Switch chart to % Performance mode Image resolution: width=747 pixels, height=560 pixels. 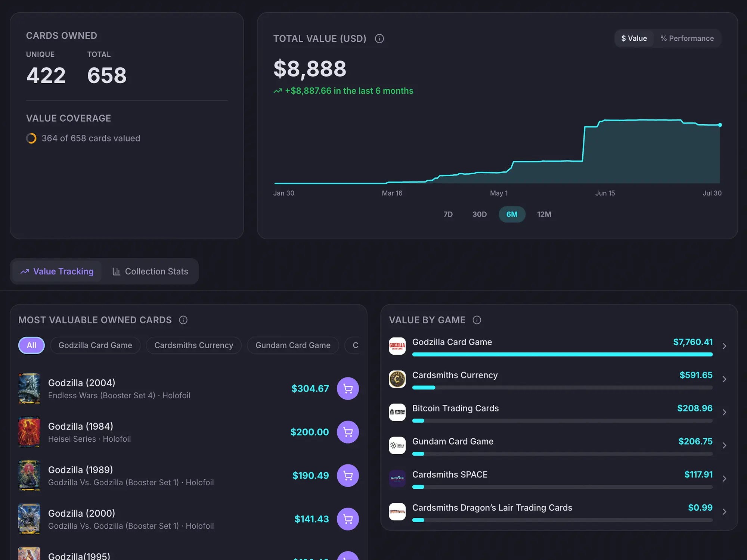687,38
